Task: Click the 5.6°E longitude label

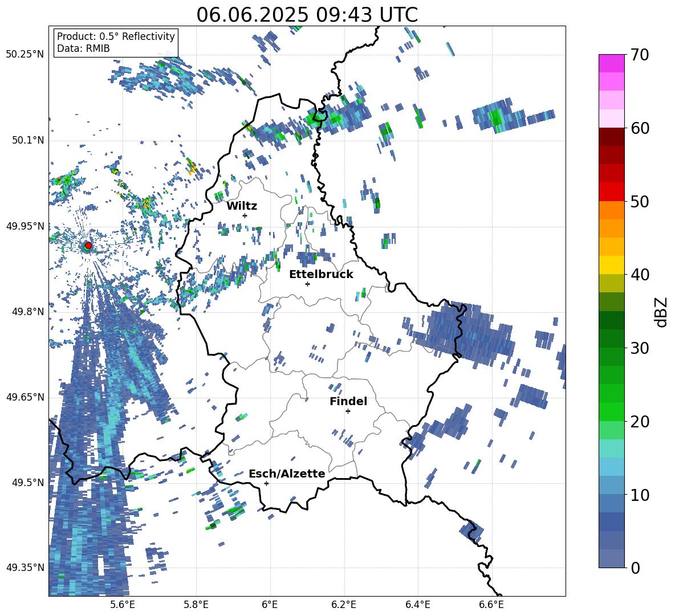Action: 123,605
